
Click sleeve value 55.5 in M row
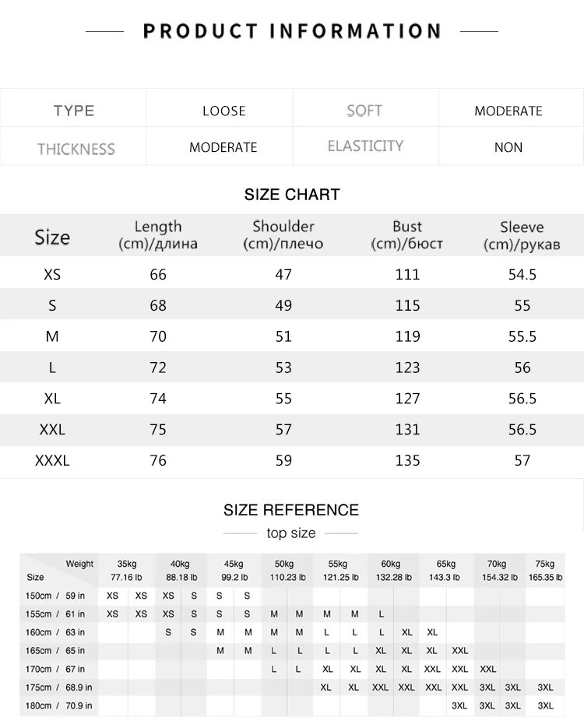coord(522,336)
